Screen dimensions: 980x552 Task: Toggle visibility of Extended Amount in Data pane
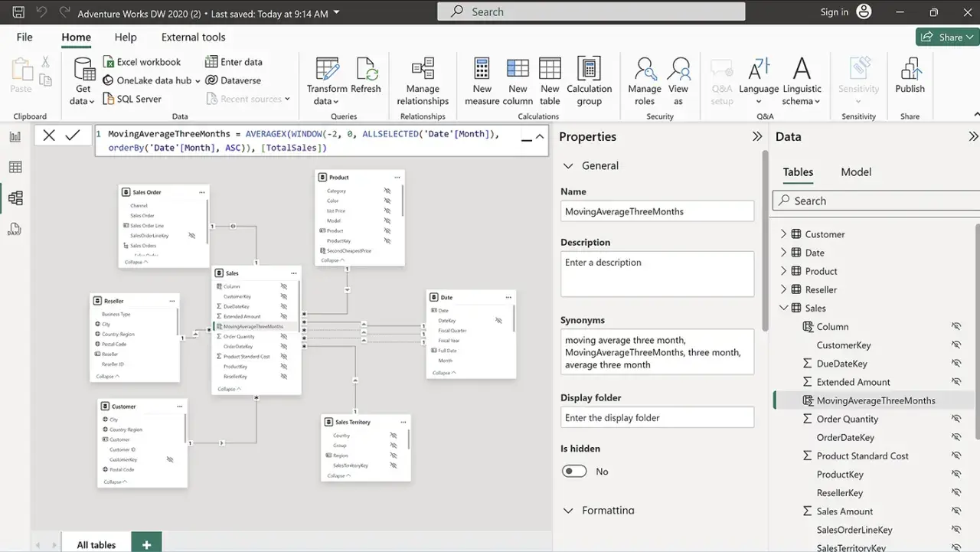[955, 382]
